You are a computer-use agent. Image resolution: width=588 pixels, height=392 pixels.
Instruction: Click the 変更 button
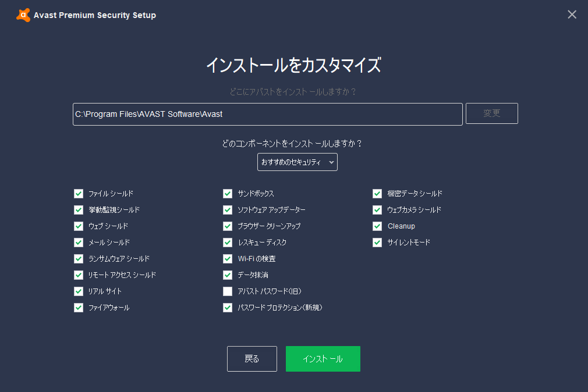coord(491,113)
